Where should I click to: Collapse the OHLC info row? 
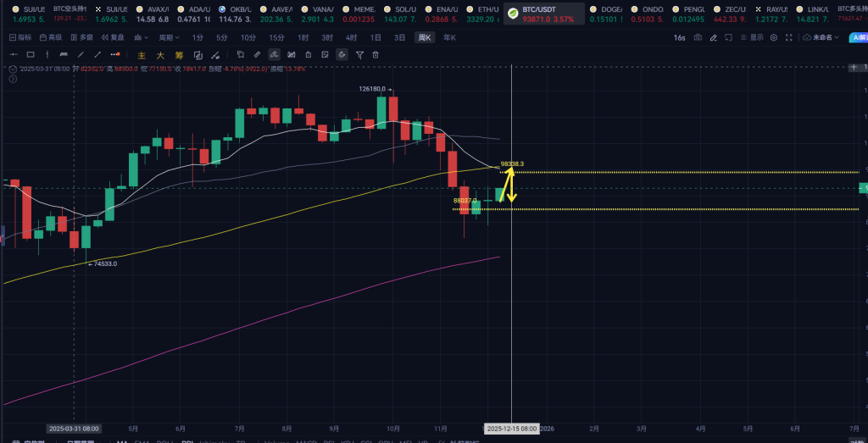tap(13, 69)
